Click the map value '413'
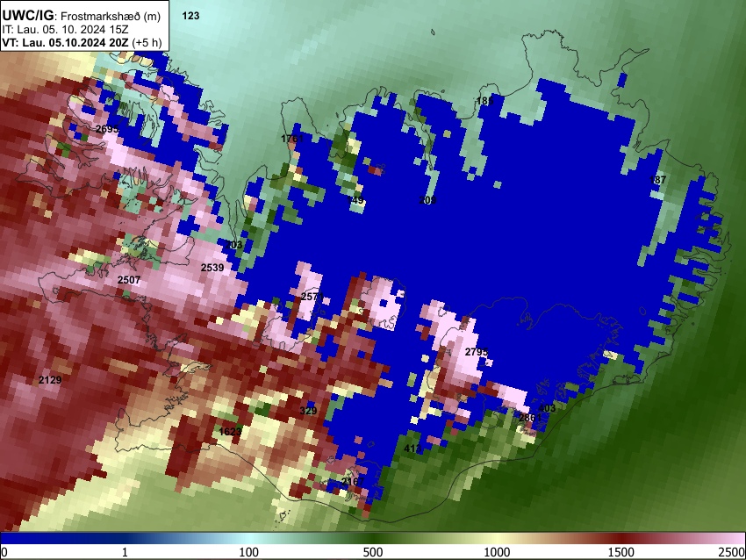Image resolution: width=746 pixels, height=560 pixels. point(412,449)
